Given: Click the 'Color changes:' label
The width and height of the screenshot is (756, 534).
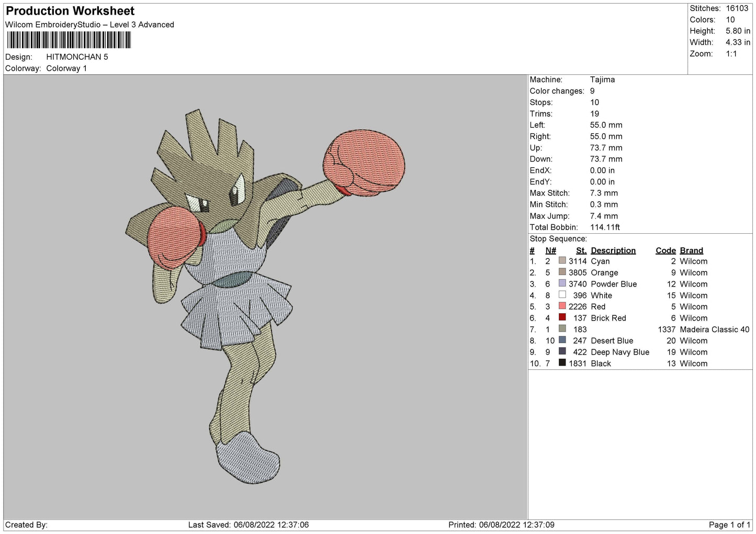Looking at the screenshot, I should click(557, 91).
